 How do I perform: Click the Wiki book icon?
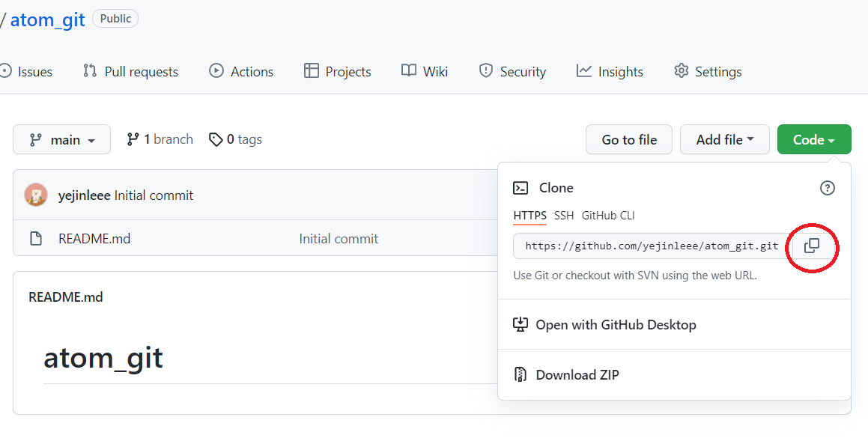coord(408,71)
